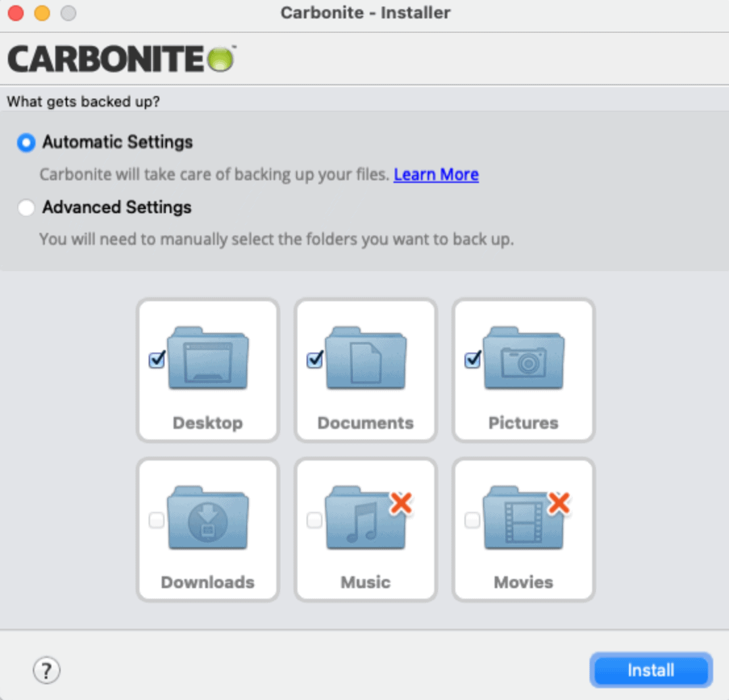Open the Learn More link
Viewport: 729px width, 700px height.
point(436,175)
